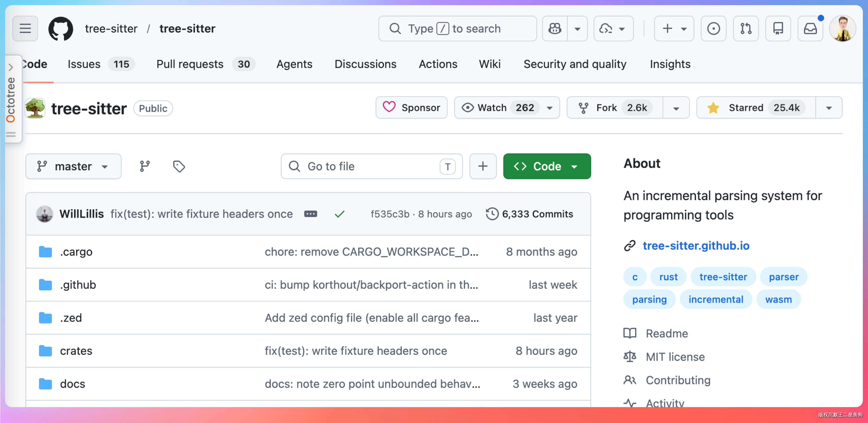
Task: Open the green Code dropdown button
Action: [x=547, y=166]
